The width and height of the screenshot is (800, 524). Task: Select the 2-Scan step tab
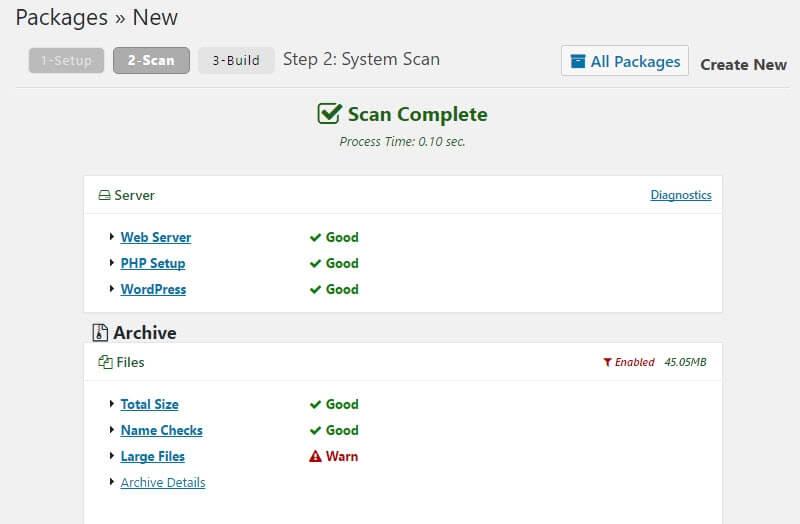coord(151,61)
